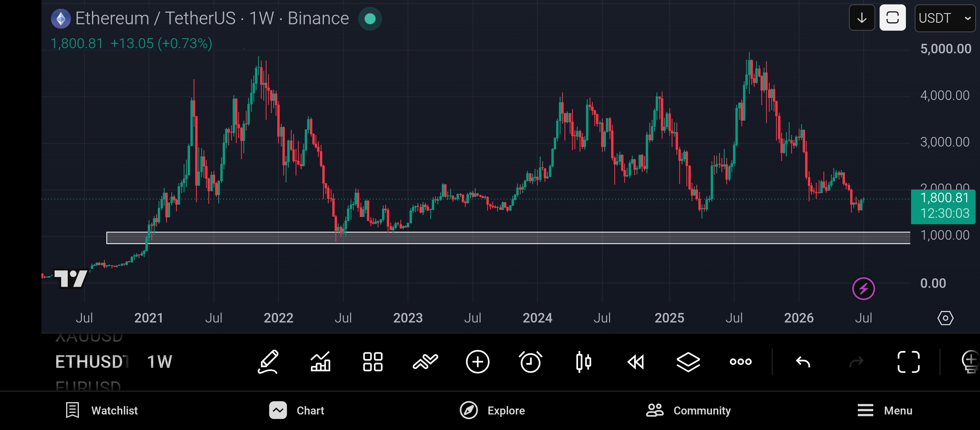
Task: Toggle the market status green dot
Action: pyautogui.click(x=370, y=19)
